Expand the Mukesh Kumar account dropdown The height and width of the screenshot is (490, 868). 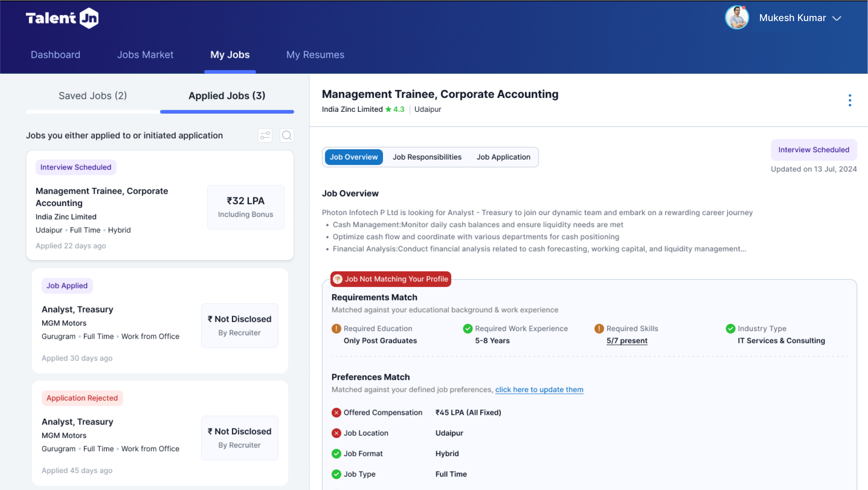837,18
